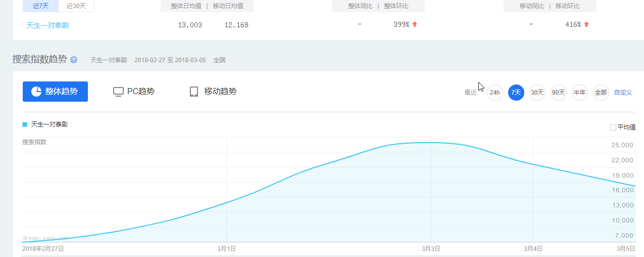644x257 pixels.
Task: Click the 移动趋势 tab label
Action: click(220, 92)
